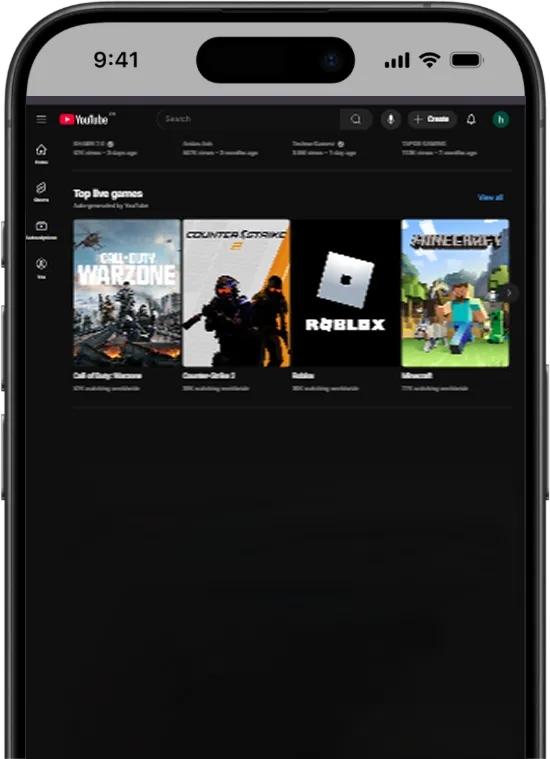Click the search magnifier button
The height and width of the screenshot is (759, 550).
coord(356,119)
